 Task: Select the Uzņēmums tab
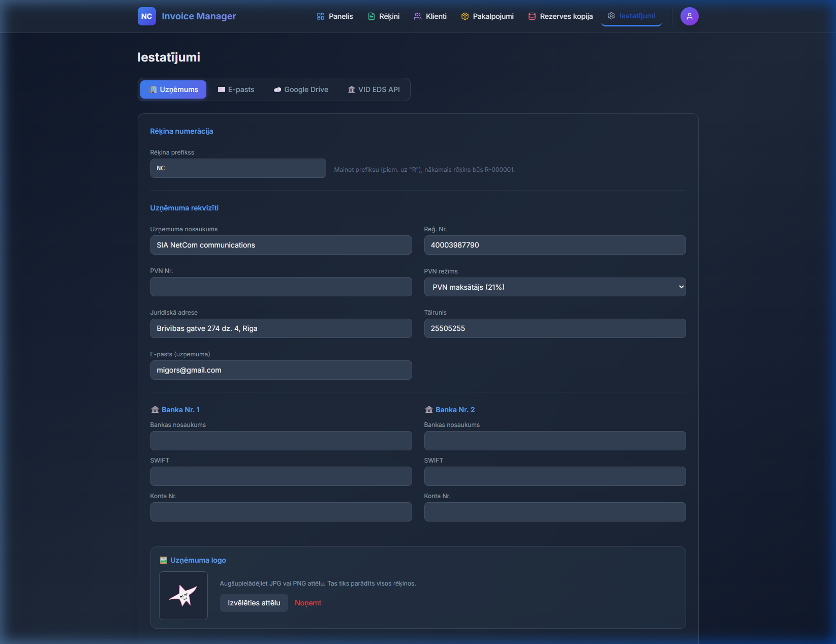[x=173, y=89]
